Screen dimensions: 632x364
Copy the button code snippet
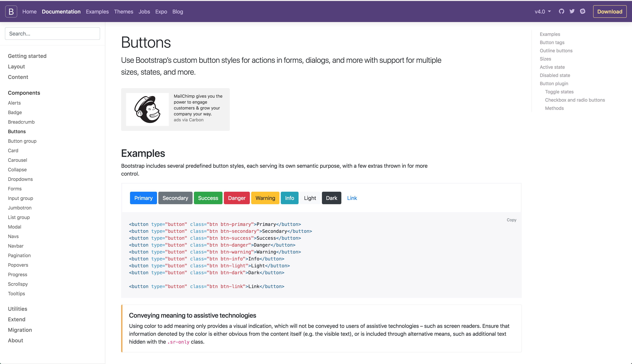[x=511, y=220]
